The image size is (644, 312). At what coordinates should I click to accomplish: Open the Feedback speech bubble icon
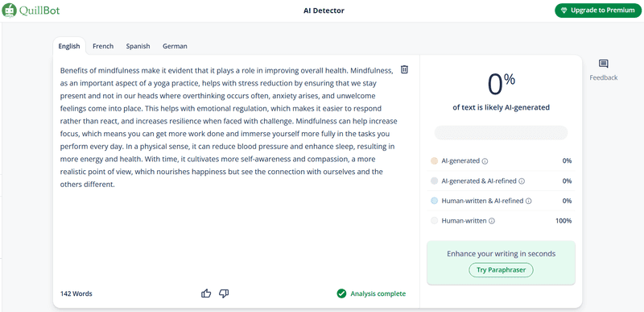coord(603,64)
